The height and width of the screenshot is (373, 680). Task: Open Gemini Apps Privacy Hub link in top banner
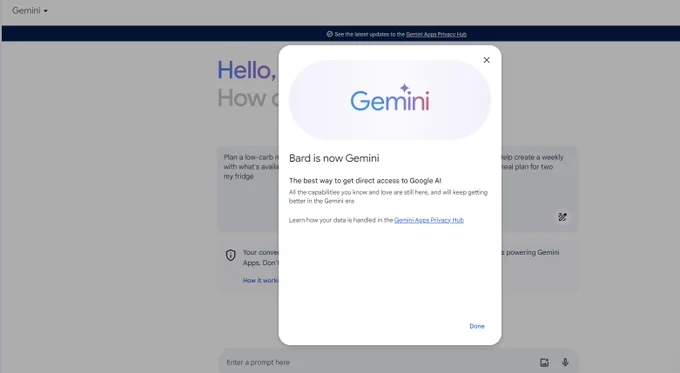tap(436, 34)
